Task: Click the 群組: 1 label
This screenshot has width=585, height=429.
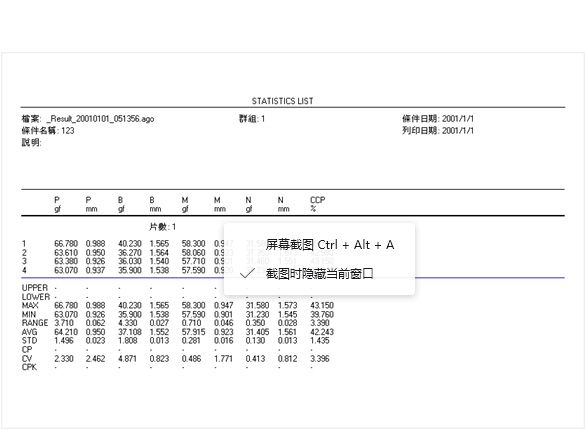Action: pyautogui.click(x=252, y=119)
